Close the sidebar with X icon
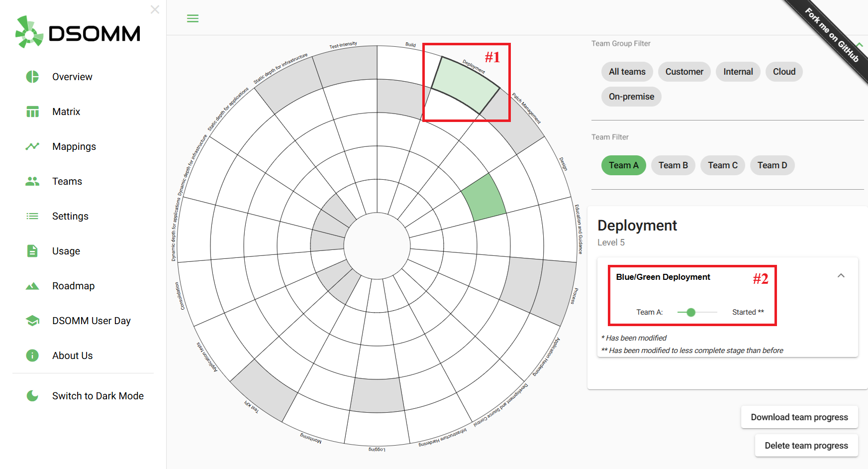Screen dimensions: 868x469 (155, 9)
